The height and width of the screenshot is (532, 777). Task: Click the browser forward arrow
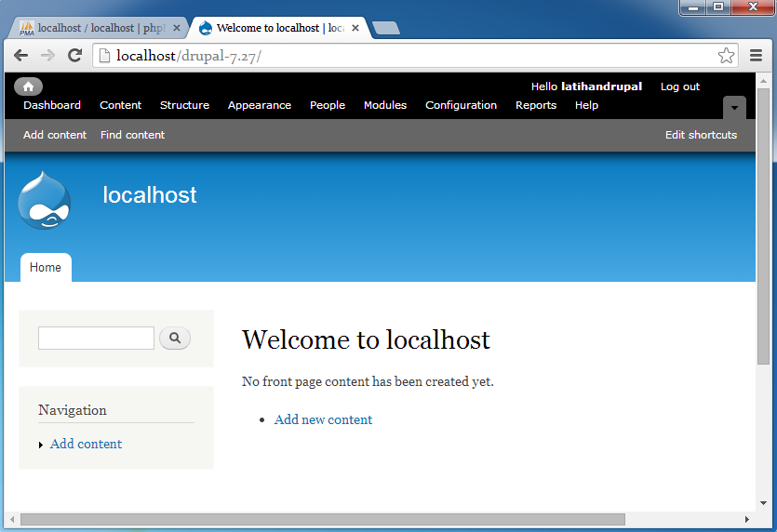click(x=47, y=56)
